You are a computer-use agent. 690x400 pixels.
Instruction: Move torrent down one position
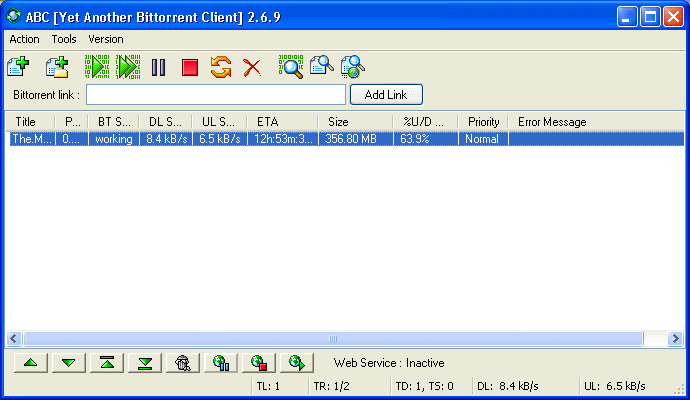[69, 363]
